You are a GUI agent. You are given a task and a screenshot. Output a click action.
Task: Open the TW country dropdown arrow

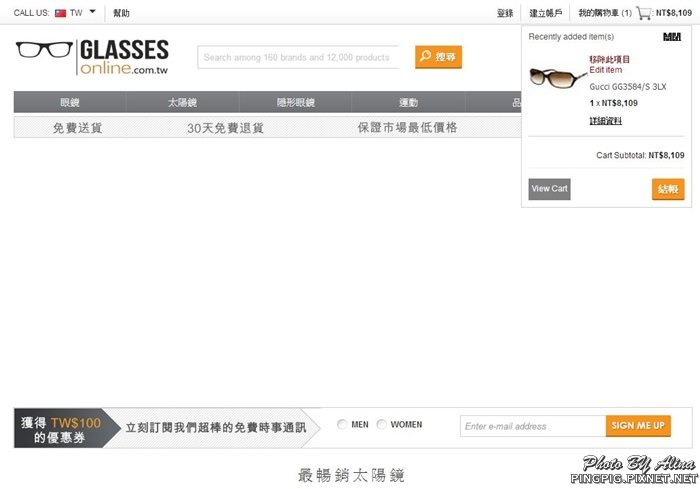pyautogui.click(x=92, y=12)
